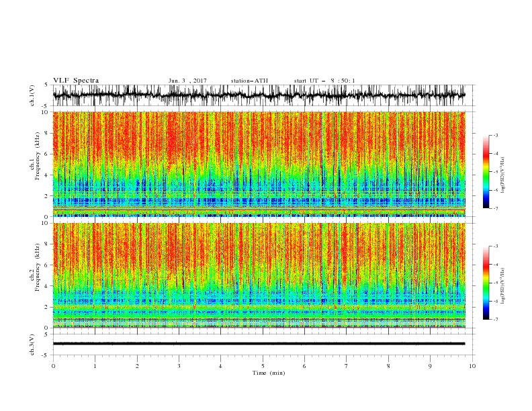
Task: Click the "VLF Spectra" plot title
Action: click(x=76, y=81)
